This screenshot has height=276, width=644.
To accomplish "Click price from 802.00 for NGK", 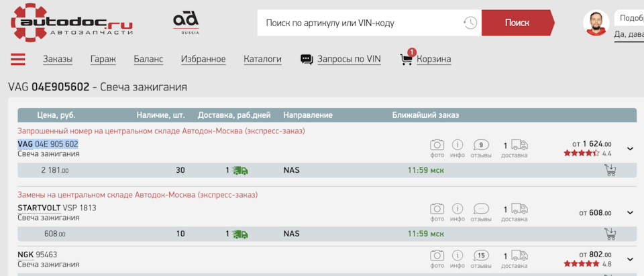I will click(x=595, y=255).
